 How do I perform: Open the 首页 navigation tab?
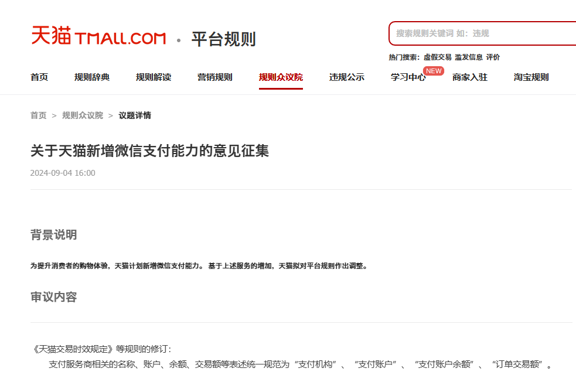point(39,77)
